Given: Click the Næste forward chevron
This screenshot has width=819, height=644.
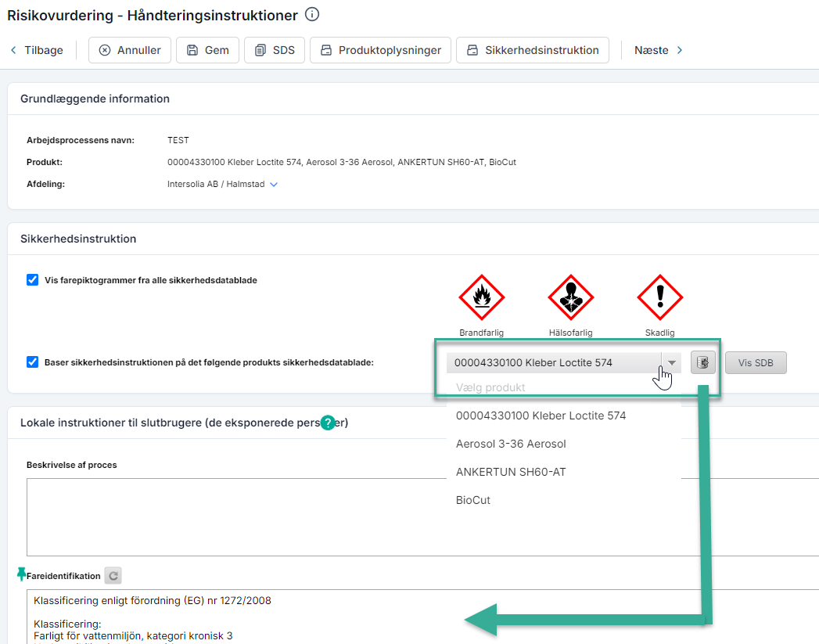Looking at the screenshot, I should 680,50.
